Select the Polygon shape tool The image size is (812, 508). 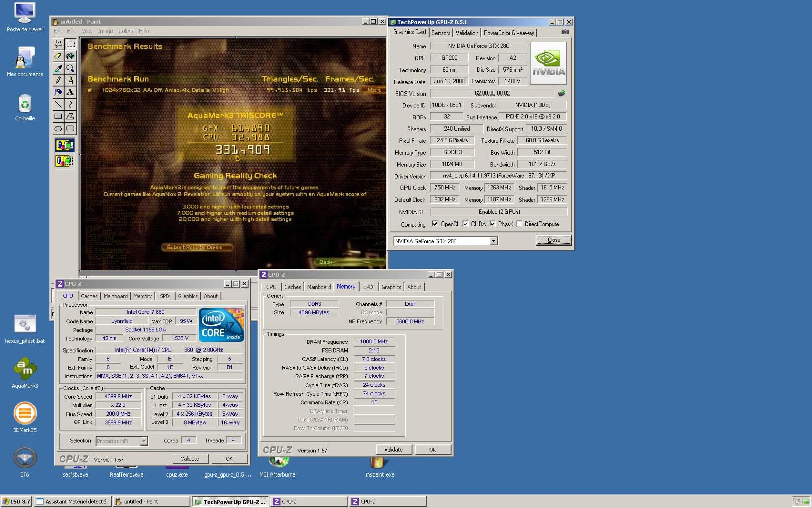coord(71,116)
